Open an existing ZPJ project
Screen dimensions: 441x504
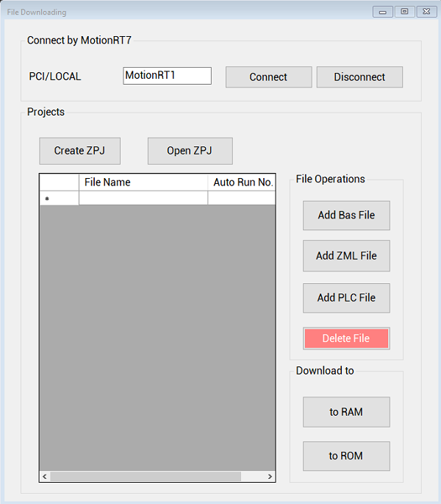coord(190,151)
